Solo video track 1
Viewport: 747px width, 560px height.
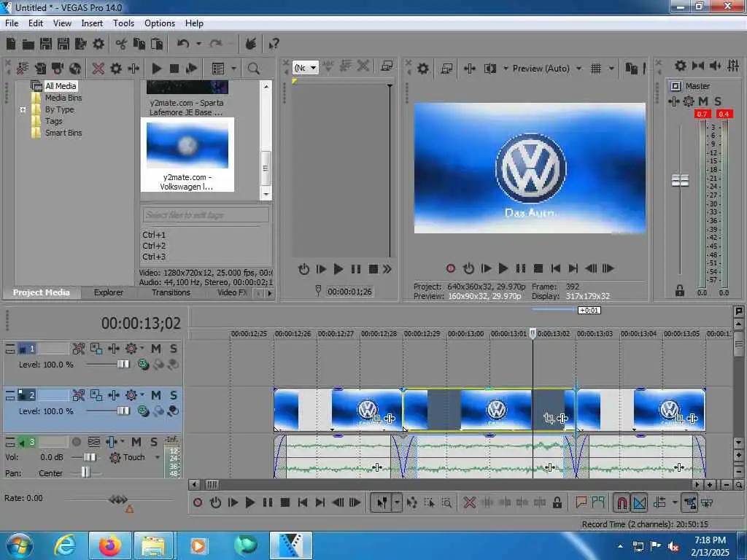click(174, 349)
